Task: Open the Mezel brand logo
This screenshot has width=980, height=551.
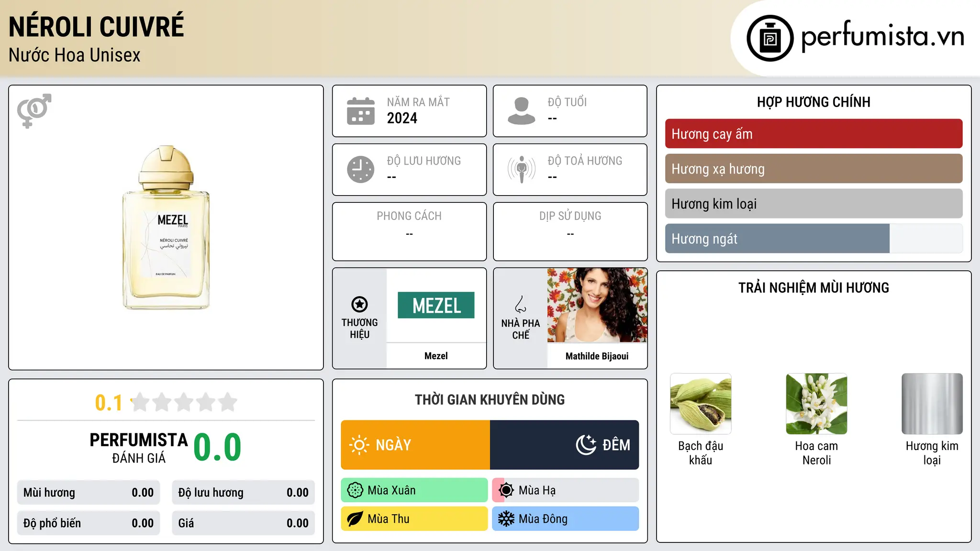Action: 436,305
